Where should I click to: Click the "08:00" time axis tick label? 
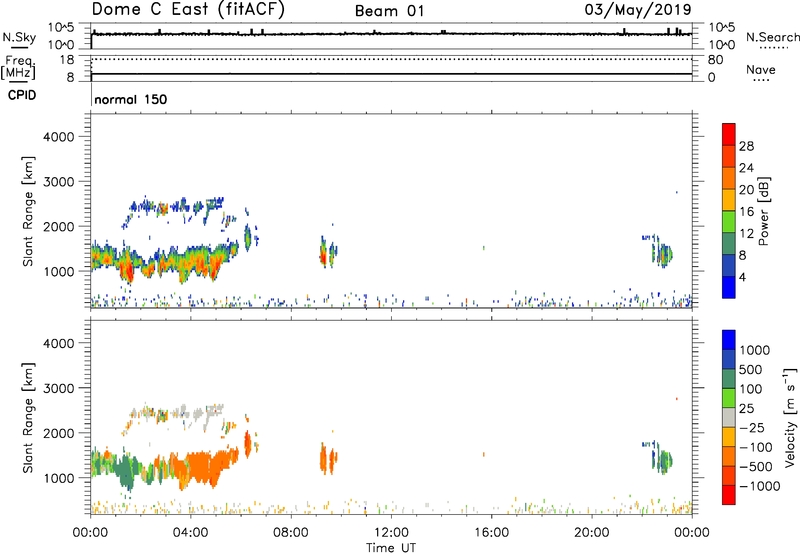click(291, 533)
